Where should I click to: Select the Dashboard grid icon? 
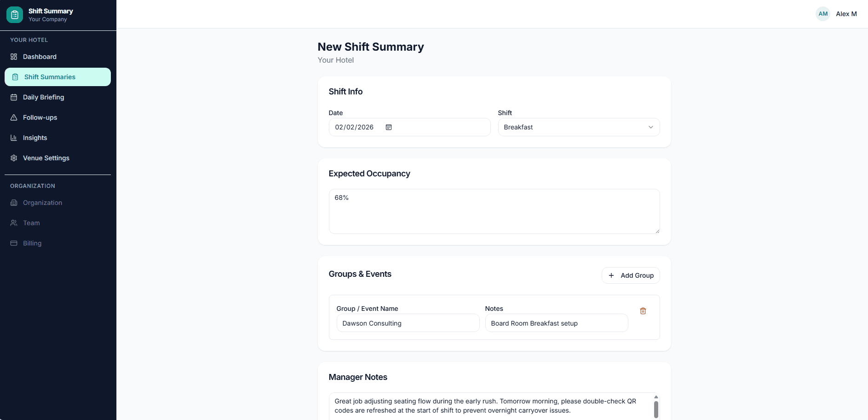tap(14, 56)
